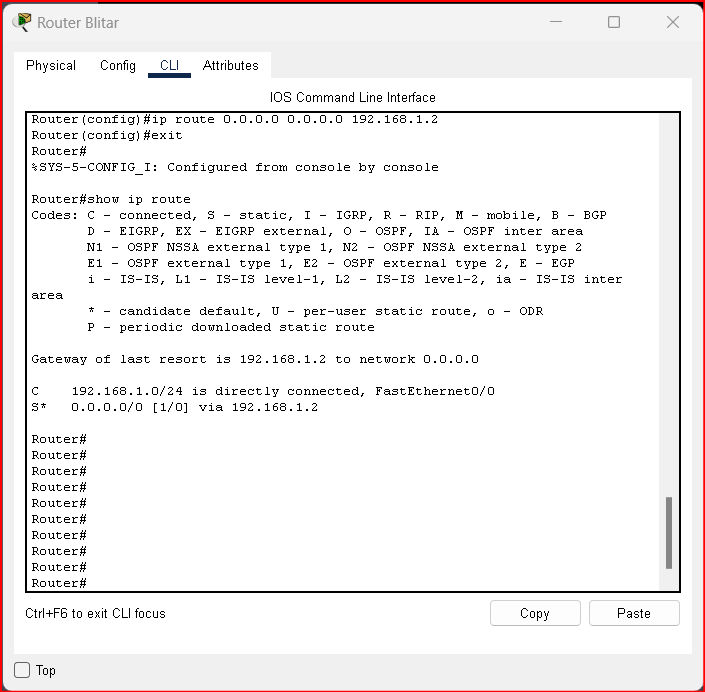Minimize the Router Blitar window
The height and width of the screenshot is (692, 705).
click(x=556, y=22)
